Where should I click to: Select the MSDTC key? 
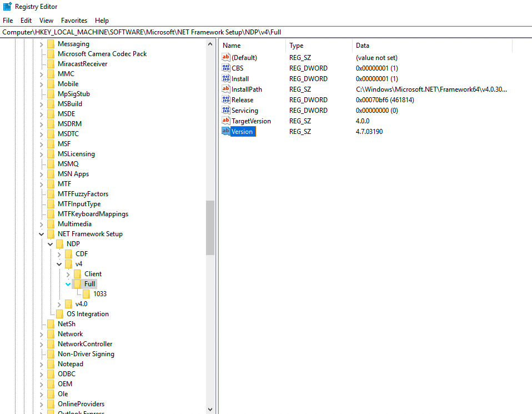pyautogui.click(x=68, y=134)
